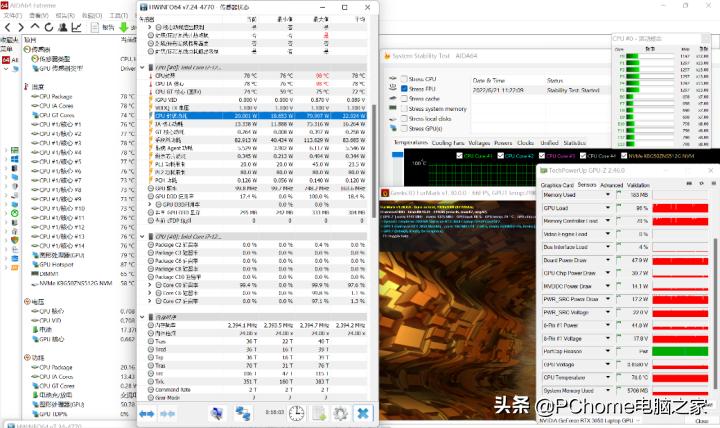Open GPU-Z Graphics Card tab

coord(557,185)
